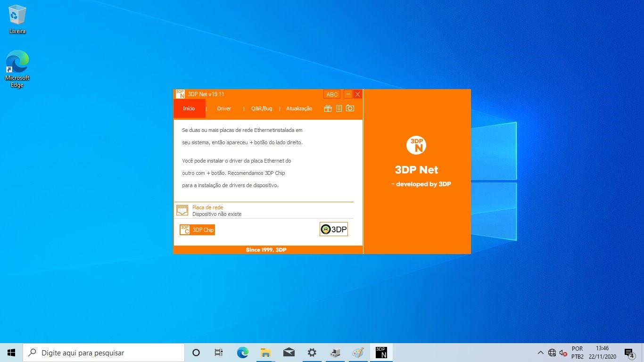Select the Microsoft Edge desktop shortcut
This screenshot has width=644, height=362.
click(x=17, y=69)
